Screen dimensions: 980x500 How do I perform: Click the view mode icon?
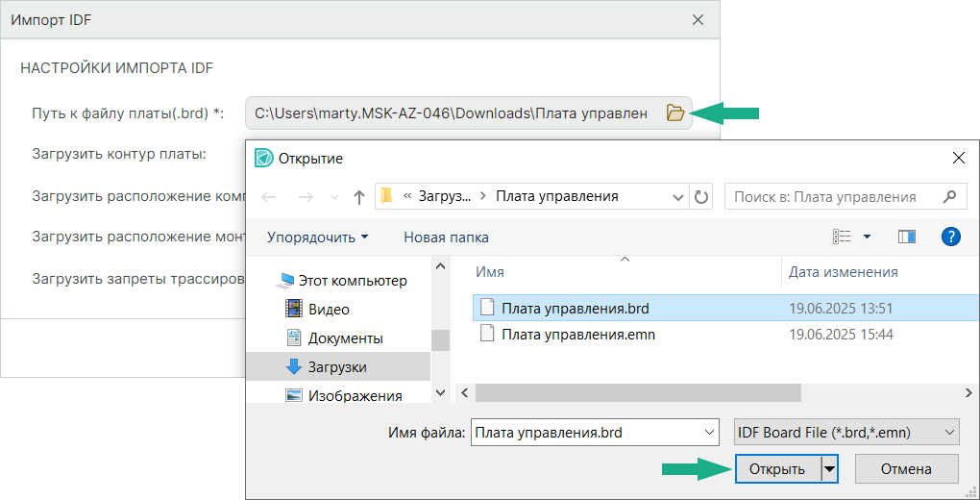(x=843, y=237)
